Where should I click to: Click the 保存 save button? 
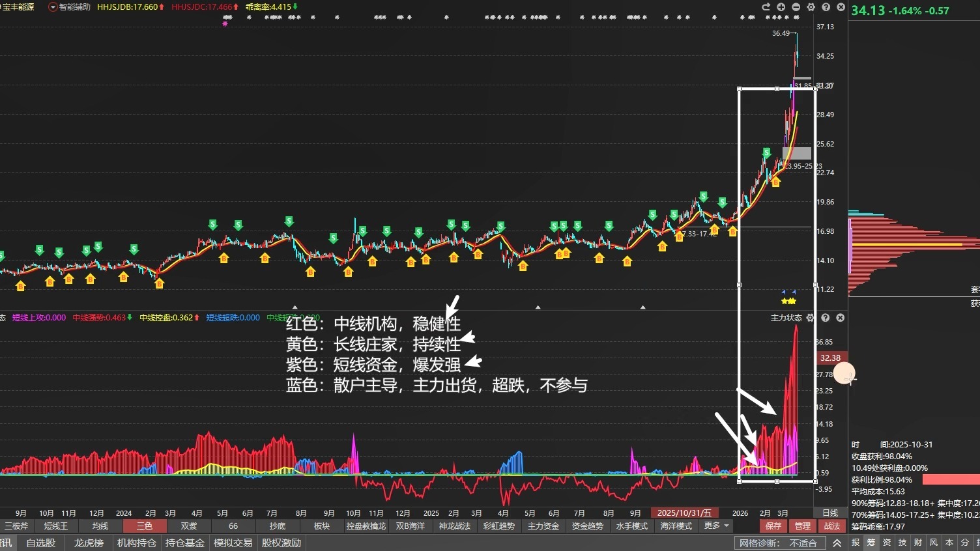click(x=773, y=526)
